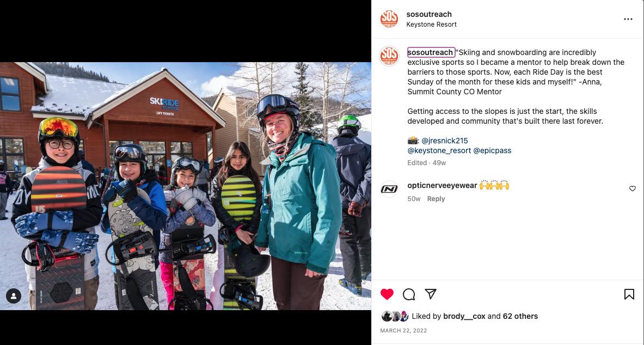Image resolution: width=644 pixels, height=345 pixels.
Task: Open the SOS avatar beside caption
Action: [x=389, y=56]
